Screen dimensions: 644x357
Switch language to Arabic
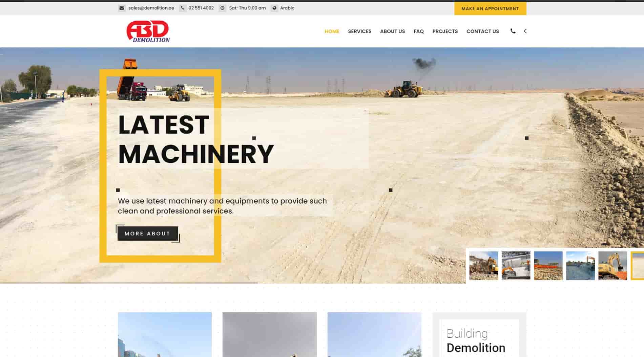pos(287,8)
